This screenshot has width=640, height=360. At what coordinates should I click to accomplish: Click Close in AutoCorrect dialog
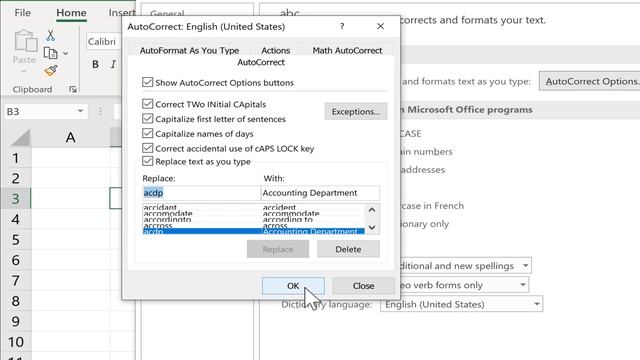click(363, 286)
